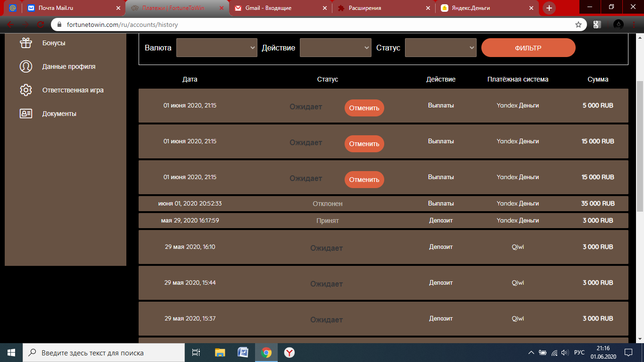Click the Отклонен status text

tap(328, 204)
